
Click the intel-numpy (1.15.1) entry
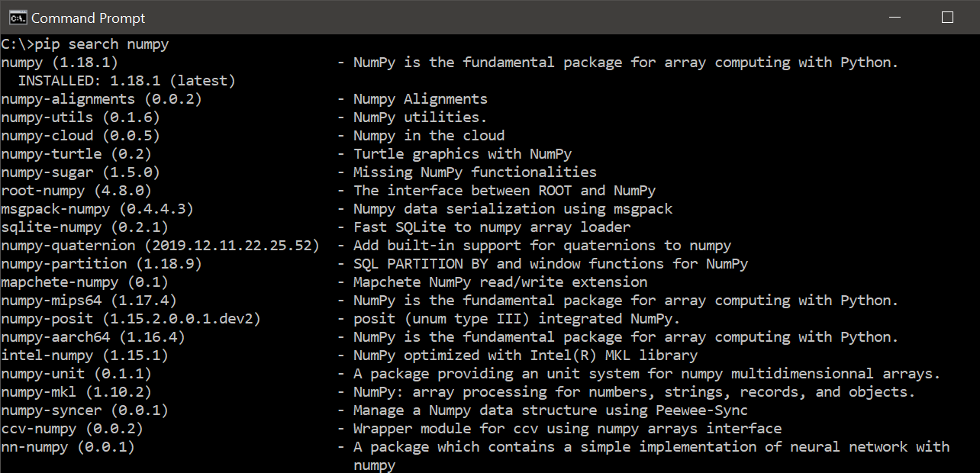(x=85, y=356)
